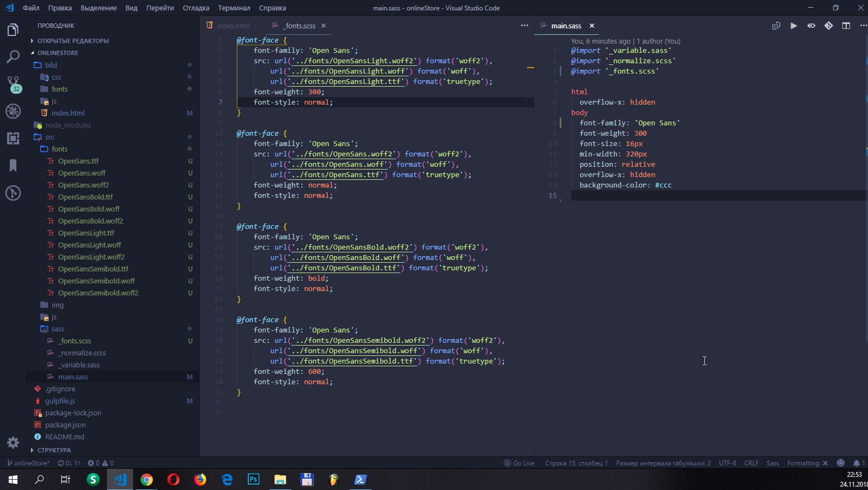Open the Терминал menu

pyautogui.click(x=234, y=8)
